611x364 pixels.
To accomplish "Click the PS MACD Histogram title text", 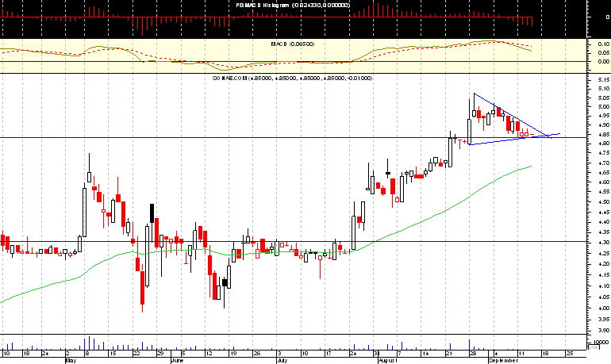I will (293, 5).
